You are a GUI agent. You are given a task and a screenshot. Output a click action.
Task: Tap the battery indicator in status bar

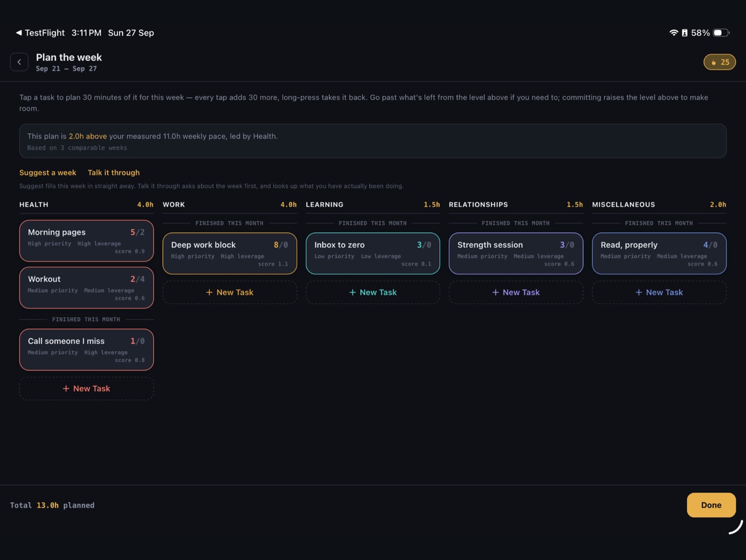pos(721,33)
